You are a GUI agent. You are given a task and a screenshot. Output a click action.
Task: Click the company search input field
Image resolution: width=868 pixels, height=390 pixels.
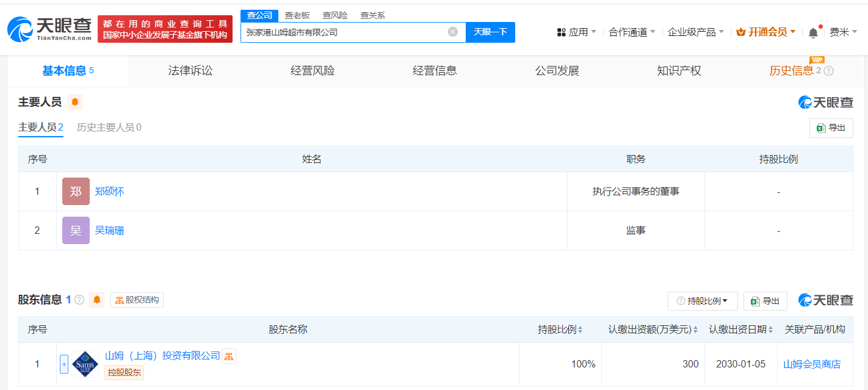[x=345, y=32]
